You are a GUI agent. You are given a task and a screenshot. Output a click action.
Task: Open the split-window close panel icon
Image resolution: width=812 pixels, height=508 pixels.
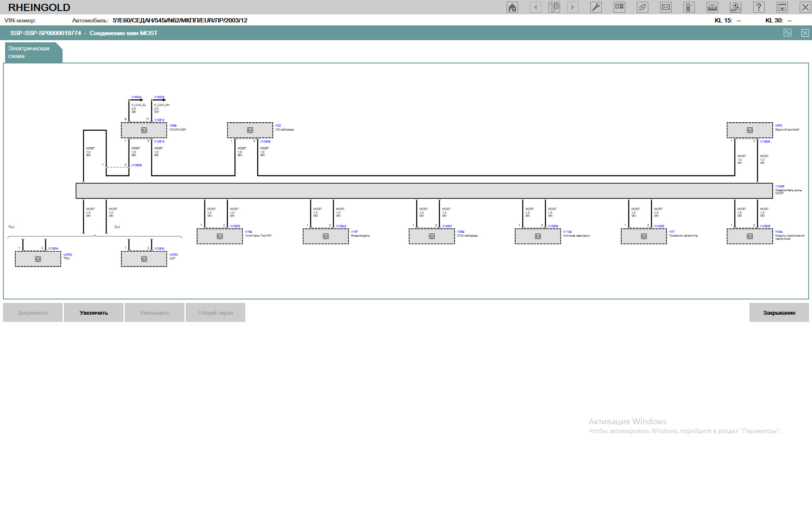[x=619, y=7]
